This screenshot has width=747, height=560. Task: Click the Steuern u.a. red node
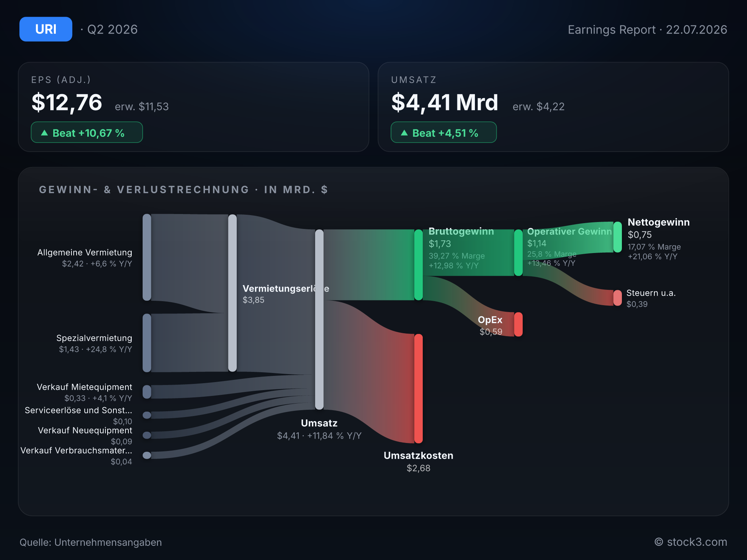[x=618, y=298]
